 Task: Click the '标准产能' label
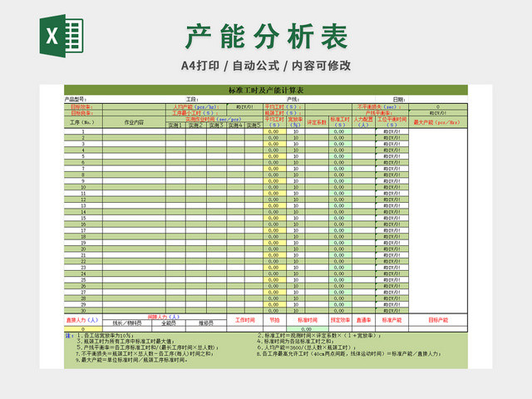[392, 320]
